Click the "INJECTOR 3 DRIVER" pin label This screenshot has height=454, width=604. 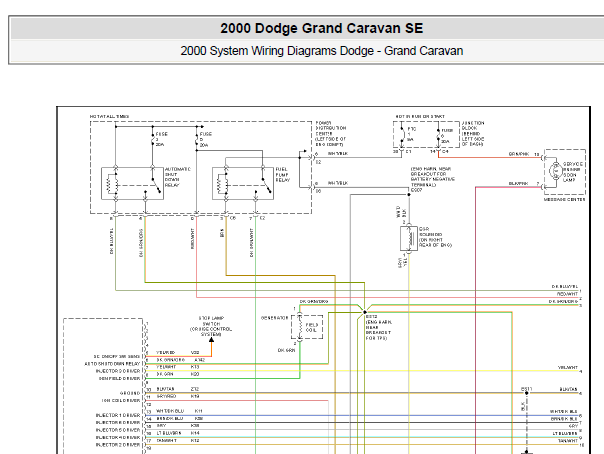coord(118,371)
